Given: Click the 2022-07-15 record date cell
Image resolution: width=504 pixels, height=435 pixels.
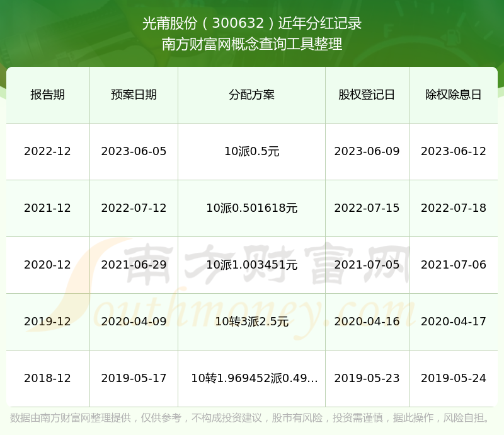Looking at the screenshot, I should tap(367, 208).
